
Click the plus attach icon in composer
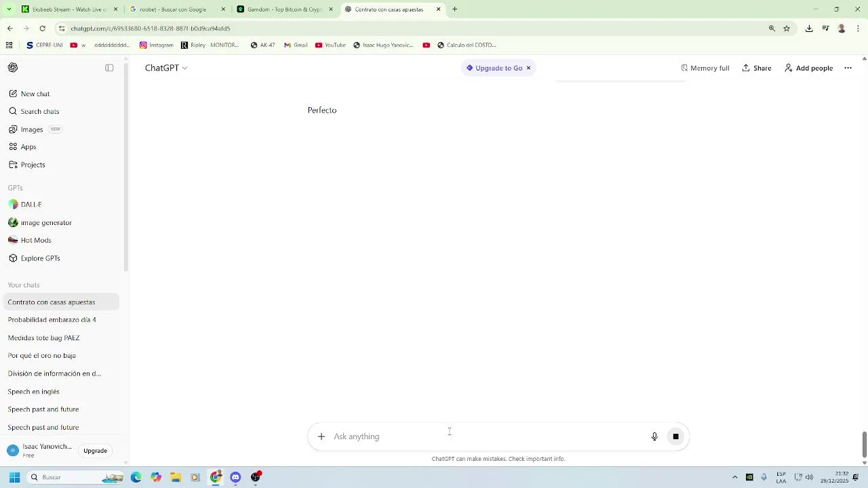coord(321,436)
